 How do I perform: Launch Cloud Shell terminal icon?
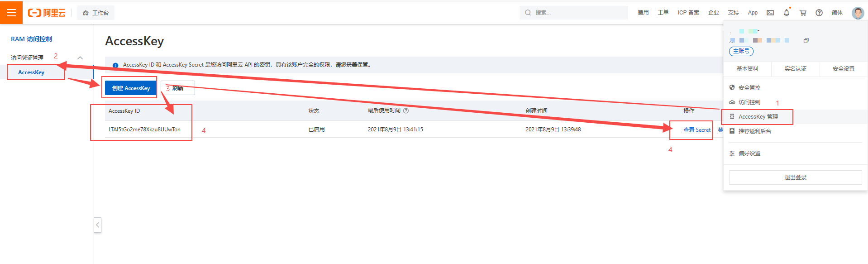click(x=770, y=13)
